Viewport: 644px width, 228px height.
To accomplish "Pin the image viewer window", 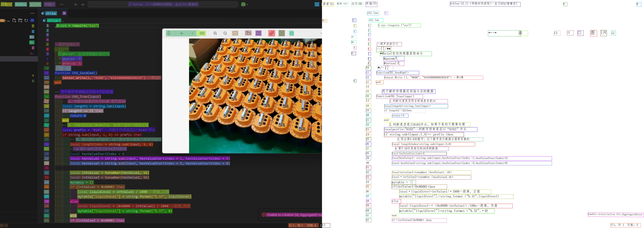I will tap(169, 33).
